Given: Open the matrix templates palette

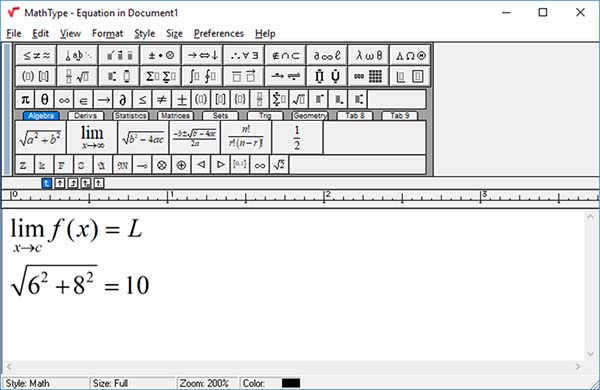Looking at the screenshot, I should click(x=369, y=76).
